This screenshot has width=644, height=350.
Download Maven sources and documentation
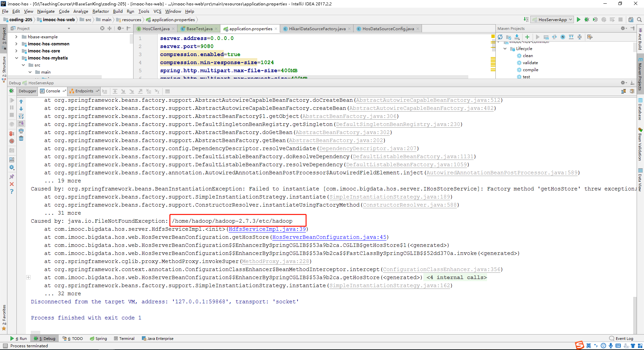[x=517, y=37]
